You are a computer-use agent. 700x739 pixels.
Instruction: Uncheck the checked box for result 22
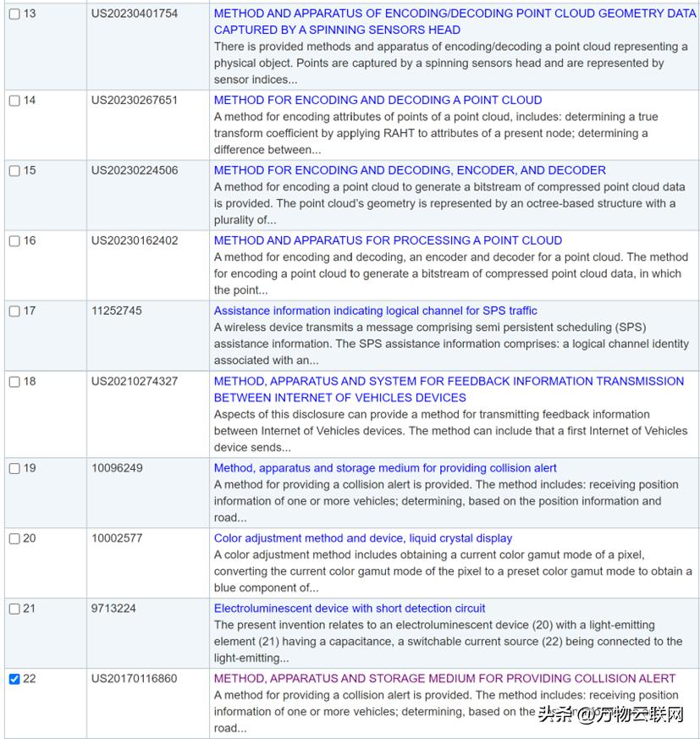coord(14,680)
